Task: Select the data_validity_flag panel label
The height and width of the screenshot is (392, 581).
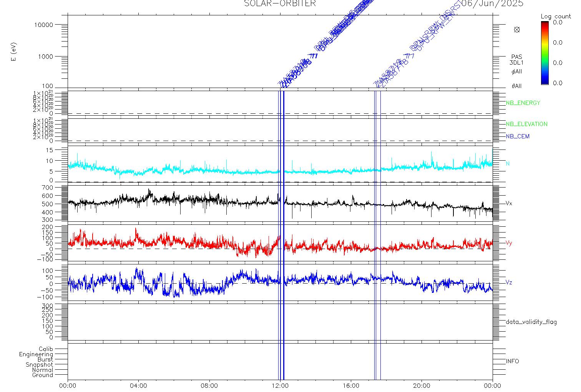Action: coord(531,322)
